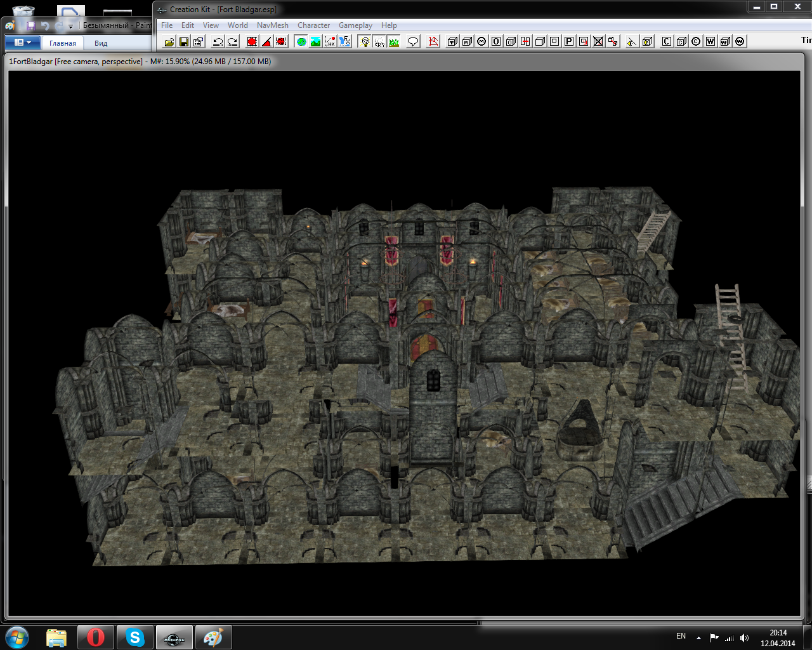Image resolution: width=812 pixels, height=650 pixels.
Task: Click the red linked boxes icon
Action: pos(613,41)
